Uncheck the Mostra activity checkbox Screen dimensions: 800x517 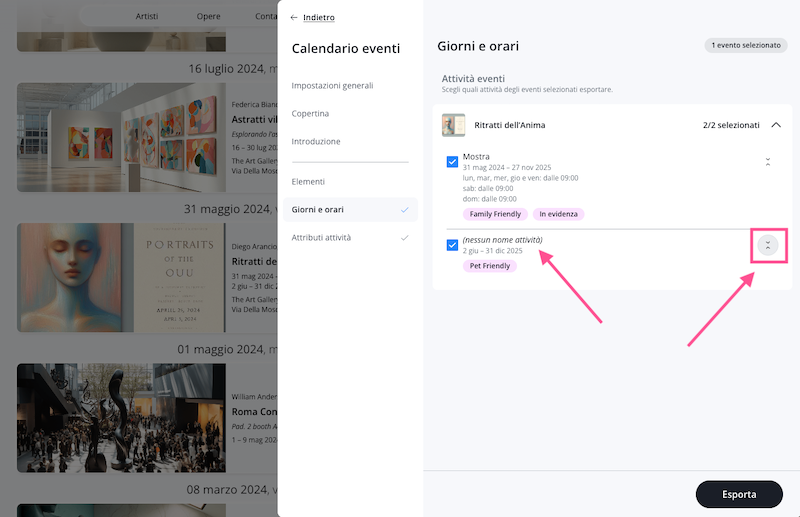coord(452,163)
